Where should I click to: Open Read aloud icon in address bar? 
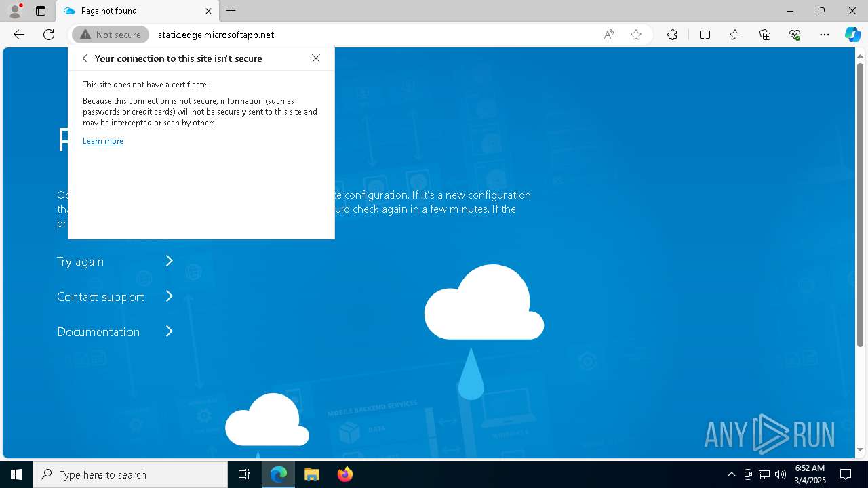pyautogui.click(x=609, y=35)
